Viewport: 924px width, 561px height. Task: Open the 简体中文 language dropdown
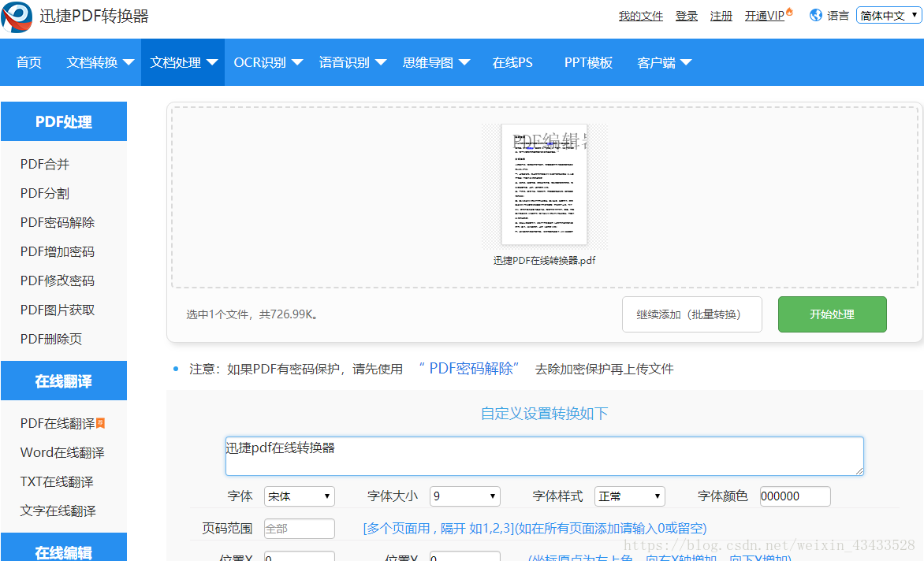point(889,15)
